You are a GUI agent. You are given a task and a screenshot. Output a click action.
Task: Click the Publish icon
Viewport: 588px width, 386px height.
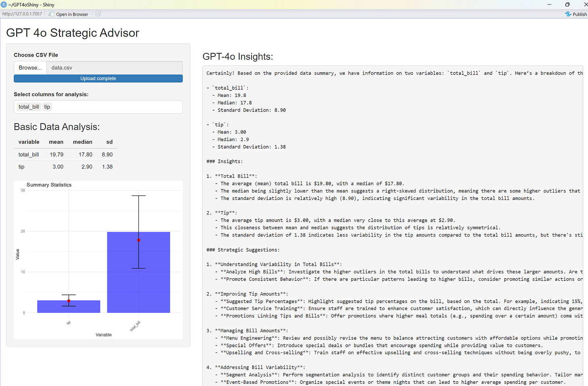(568, 14)
